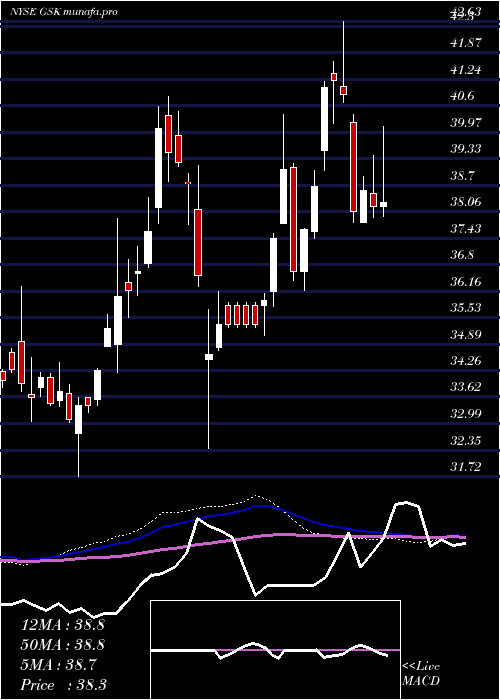
Task: Select the 36.16 price axis label
Action: point(466,281)
